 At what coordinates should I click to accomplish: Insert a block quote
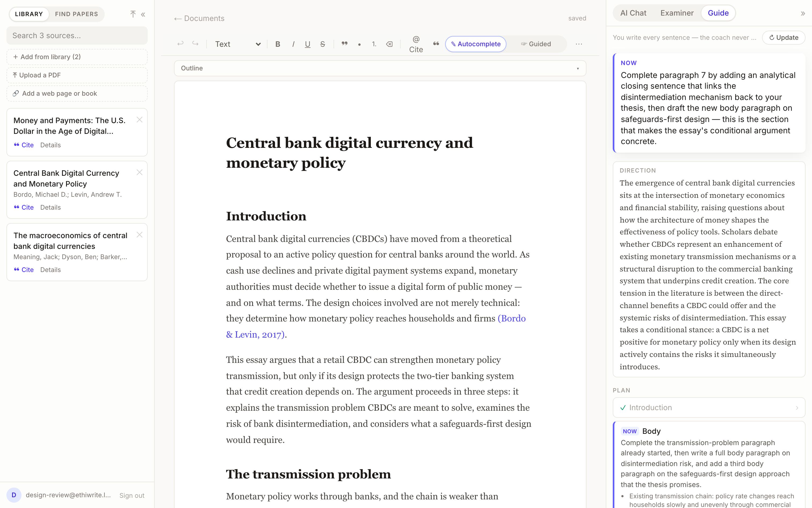pyautogui.click(x=345, y=44)
